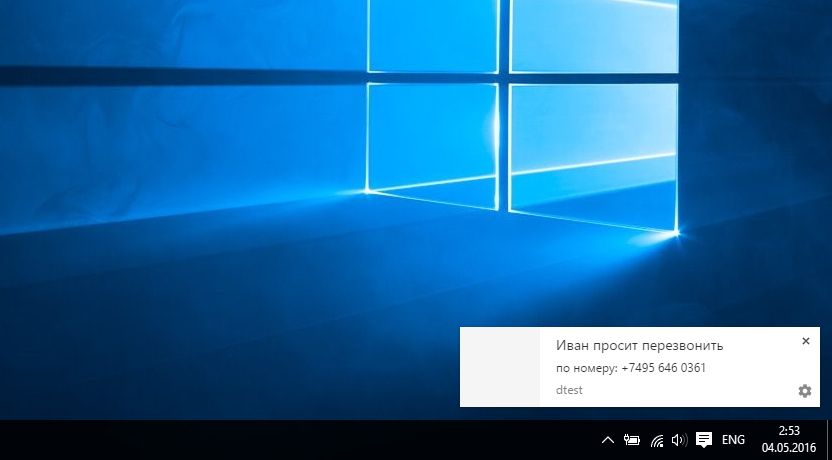Click the notification title Иван просит перезвонить
Viewport: 832px width, 460px height.
point(639,345)
